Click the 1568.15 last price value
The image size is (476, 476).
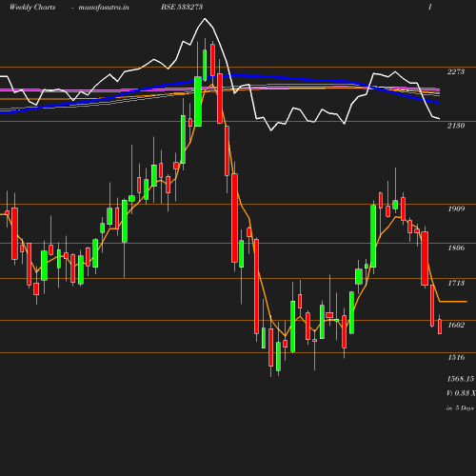coord(461,379)
